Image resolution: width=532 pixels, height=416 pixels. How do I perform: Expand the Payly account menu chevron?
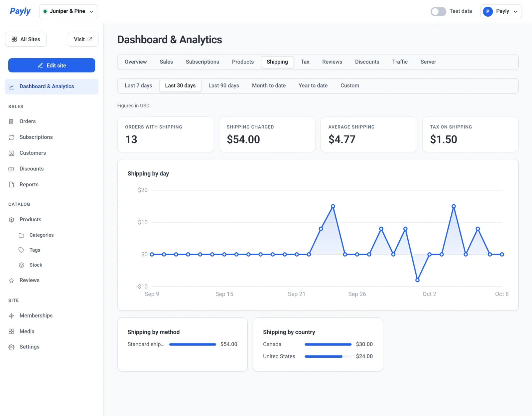click(515, 12)
